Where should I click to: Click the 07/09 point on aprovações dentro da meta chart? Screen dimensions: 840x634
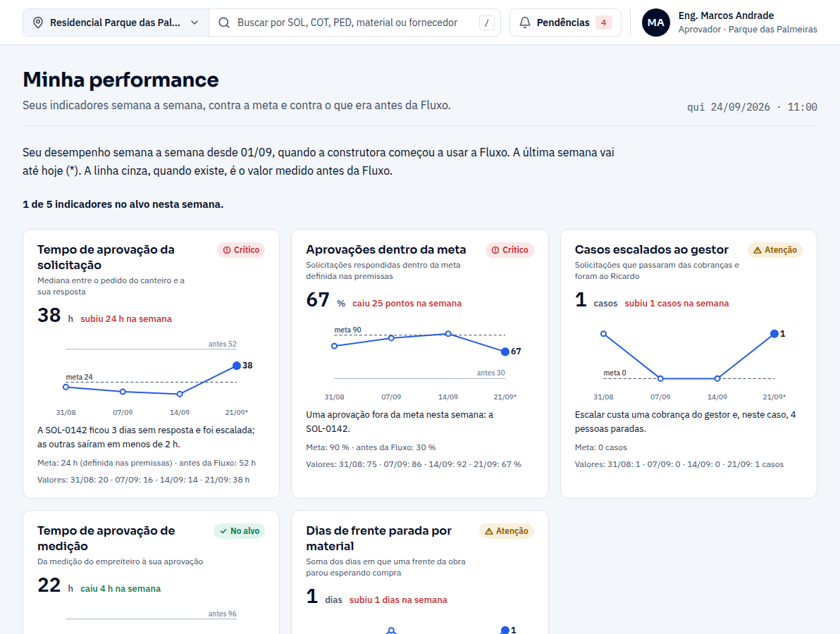(391, 338)
